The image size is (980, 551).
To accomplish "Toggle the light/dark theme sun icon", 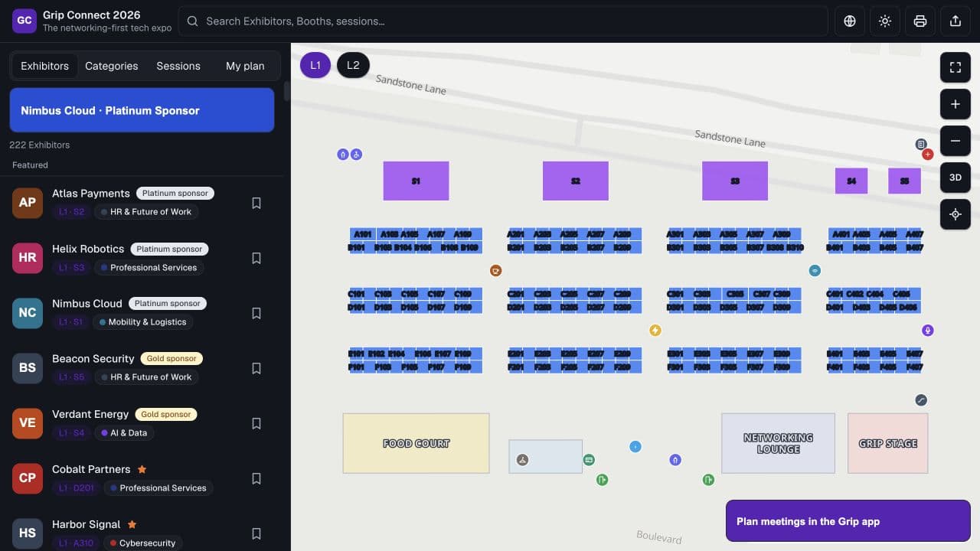I will coord(885,21).
